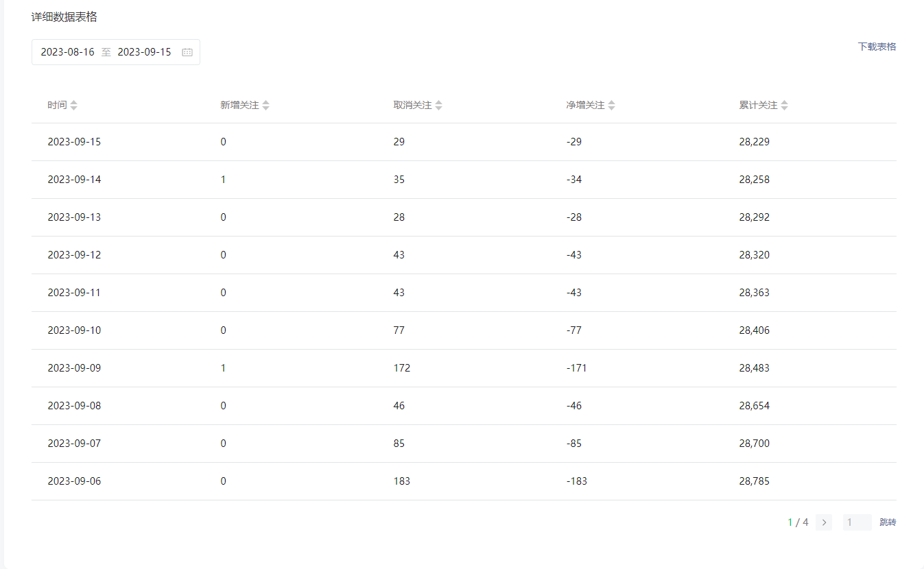The width and height of the screenshot is (924, 569).
Task: Select the 2023-09-09 date cell
Action: tap(74, 368)
